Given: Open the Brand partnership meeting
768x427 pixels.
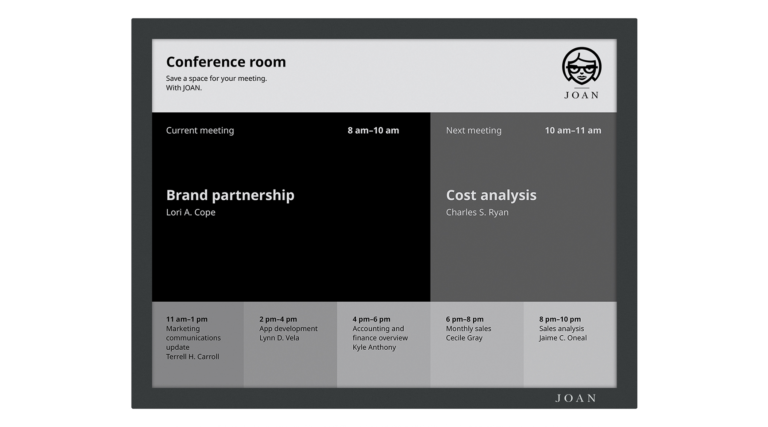Looking at the screenshot, I should pyautogui.click(x=230, y=195).
